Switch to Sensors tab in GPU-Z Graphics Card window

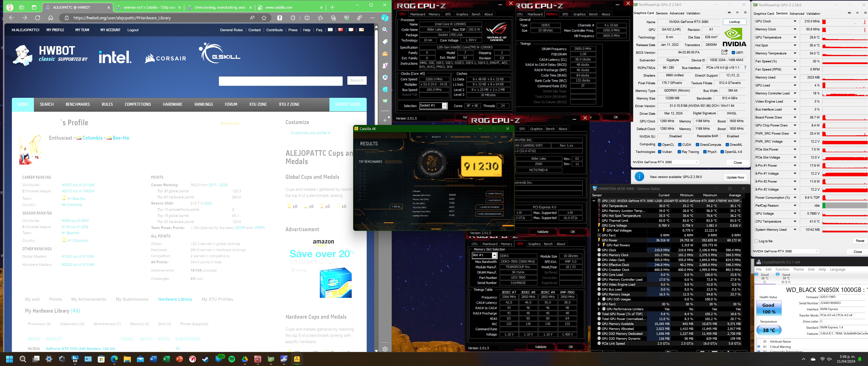click(662, 13)
